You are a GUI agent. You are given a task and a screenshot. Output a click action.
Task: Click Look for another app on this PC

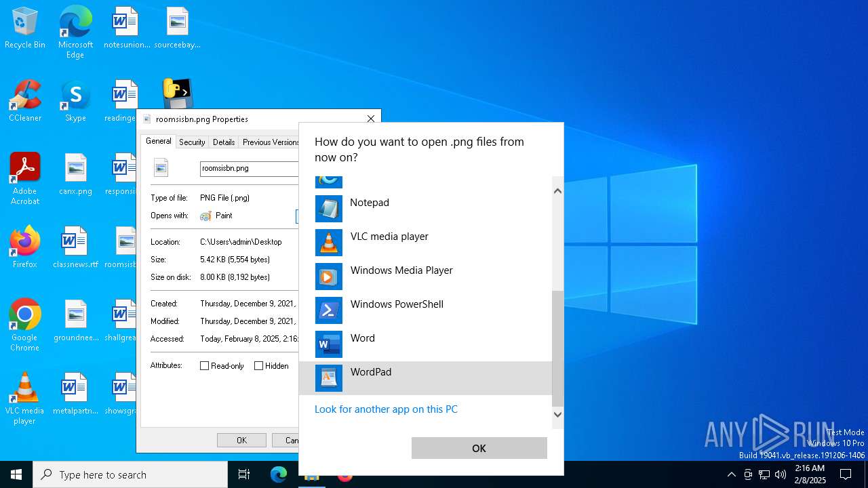pyautogui.click(x=386, y=409)
